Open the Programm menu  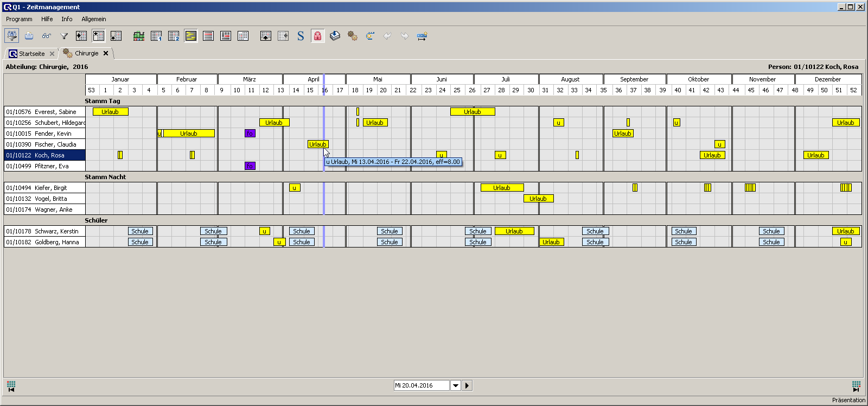click(19, 19)
